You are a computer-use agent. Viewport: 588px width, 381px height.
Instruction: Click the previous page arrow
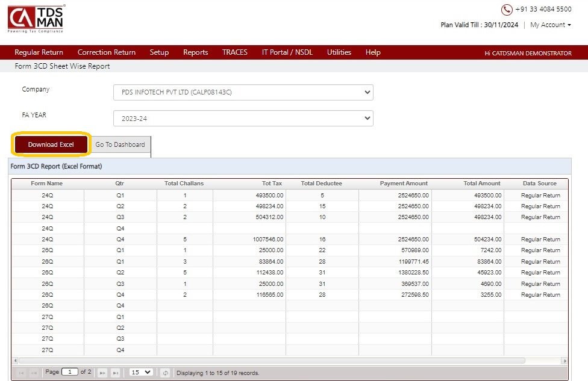[x=33, y=373]
